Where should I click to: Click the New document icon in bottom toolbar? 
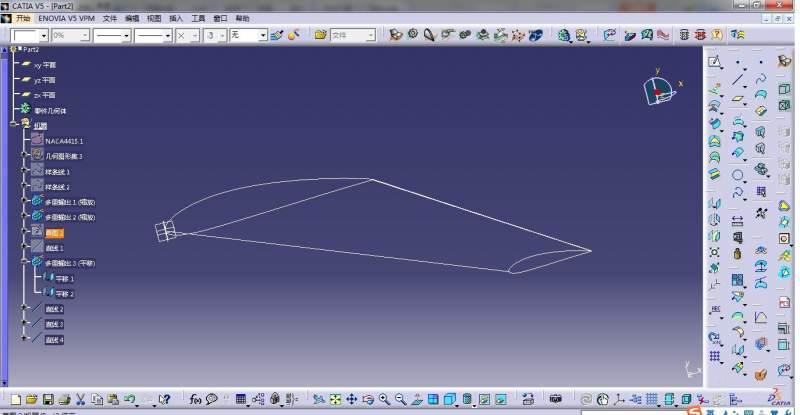[x=15, y=400]
